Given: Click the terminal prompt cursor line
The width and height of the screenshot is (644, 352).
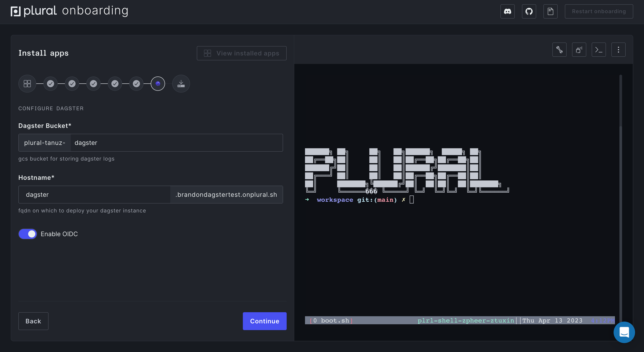Looking at the screenshot, I should pyautogui.click(x=359, y=200).
